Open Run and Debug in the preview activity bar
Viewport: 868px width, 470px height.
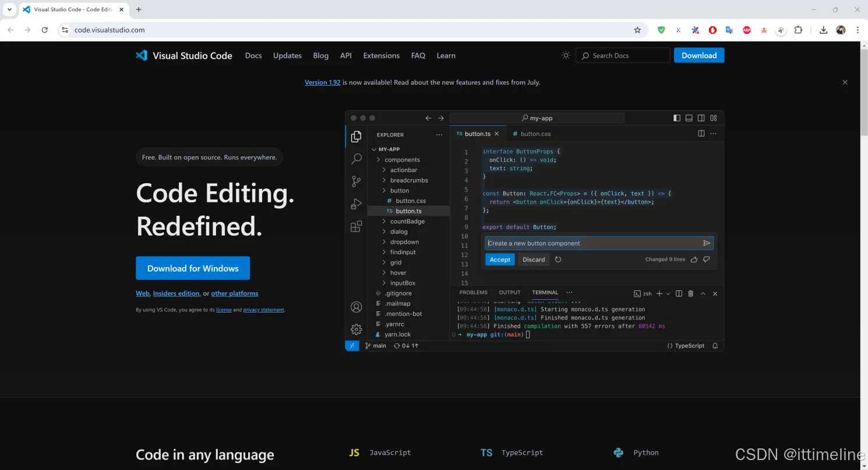[x=356, y=204]
